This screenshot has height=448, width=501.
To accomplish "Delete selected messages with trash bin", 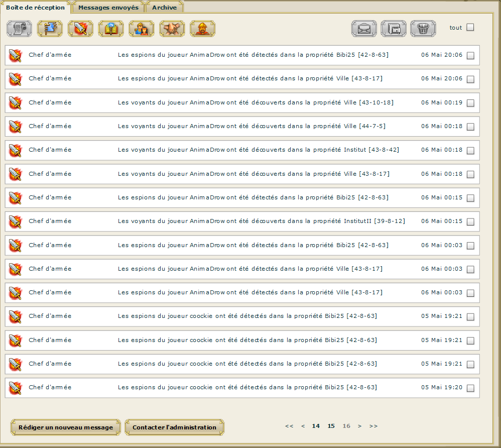I will coord(423,29).
